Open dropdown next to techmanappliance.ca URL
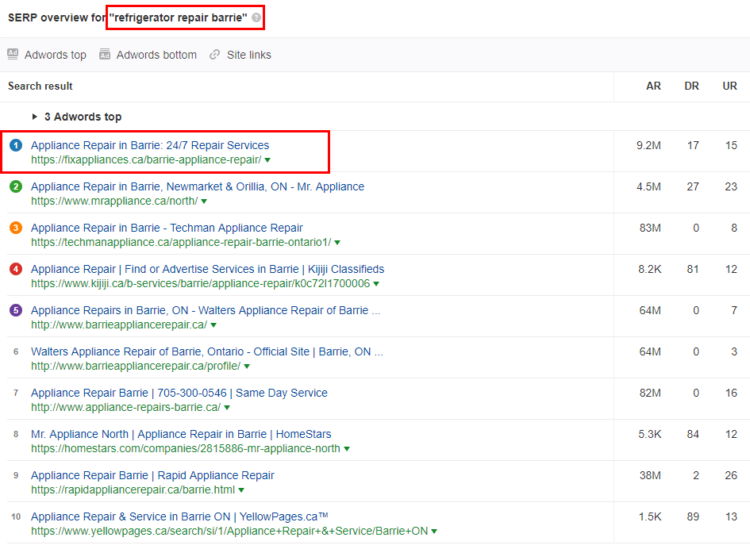 337,242
